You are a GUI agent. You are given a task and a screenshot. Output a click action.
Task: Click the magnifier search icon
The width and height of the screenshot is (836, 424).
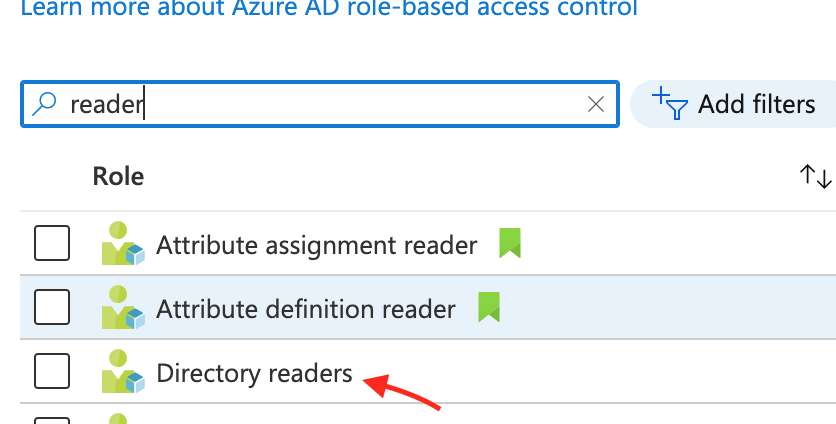(44, 104)
